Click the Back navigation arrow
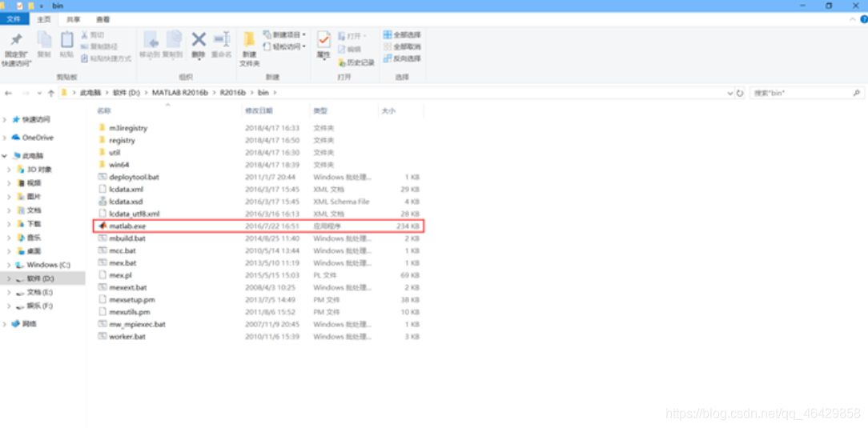Viewport: 868px width, 428px height. [8, 94]
